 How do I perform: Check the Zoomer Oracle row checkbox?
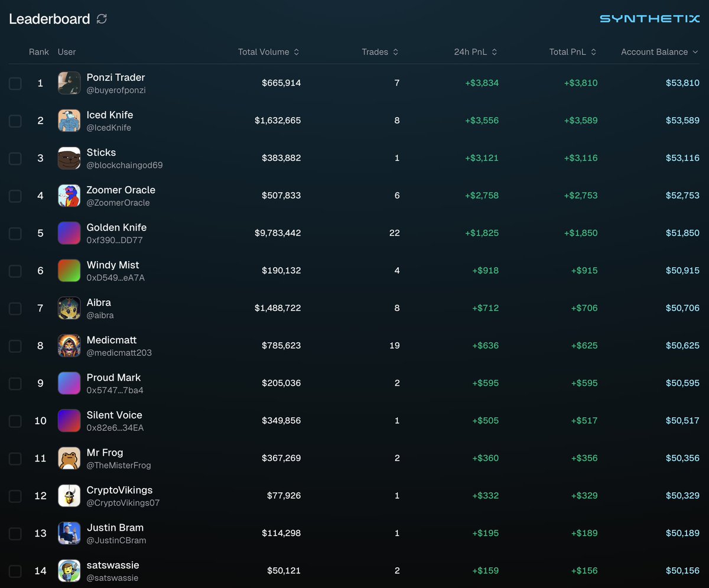pyautogui.click(x=15, y=196)
